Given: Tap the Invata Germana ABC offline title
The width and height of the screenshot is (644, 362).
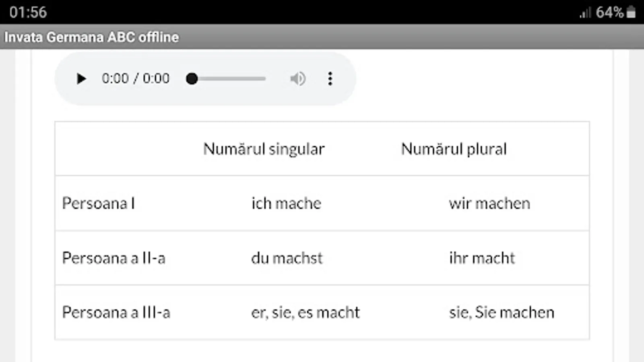Looking at the screenshot, I should (x=92, y=37).
